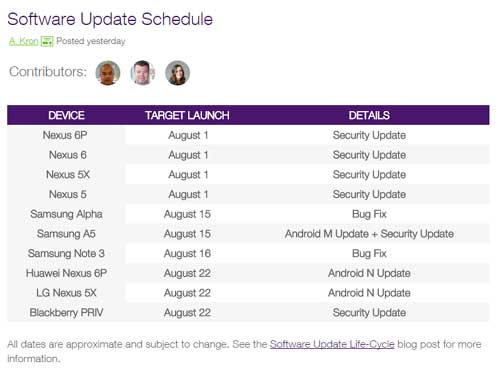The width and height of the screenshot is (500, 368).
Task: Click the TARGET LAUNCH column header
Action: click(187, 115)
